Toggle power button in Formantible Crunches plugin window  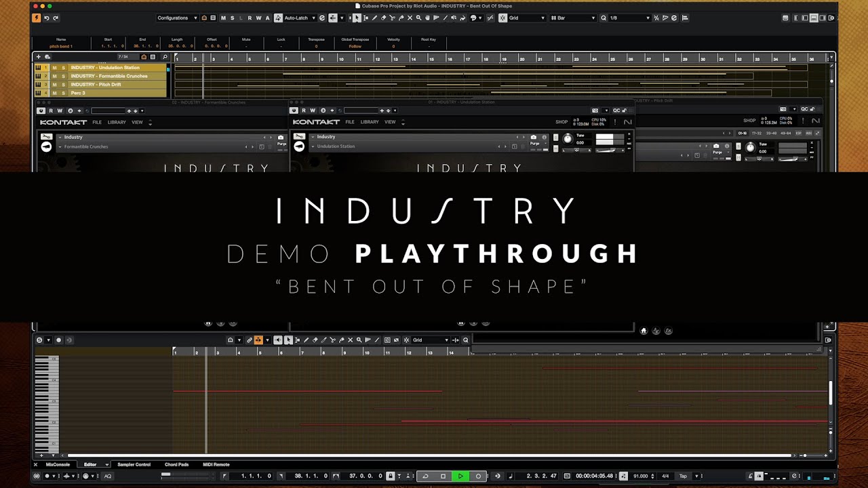[41, 110]
